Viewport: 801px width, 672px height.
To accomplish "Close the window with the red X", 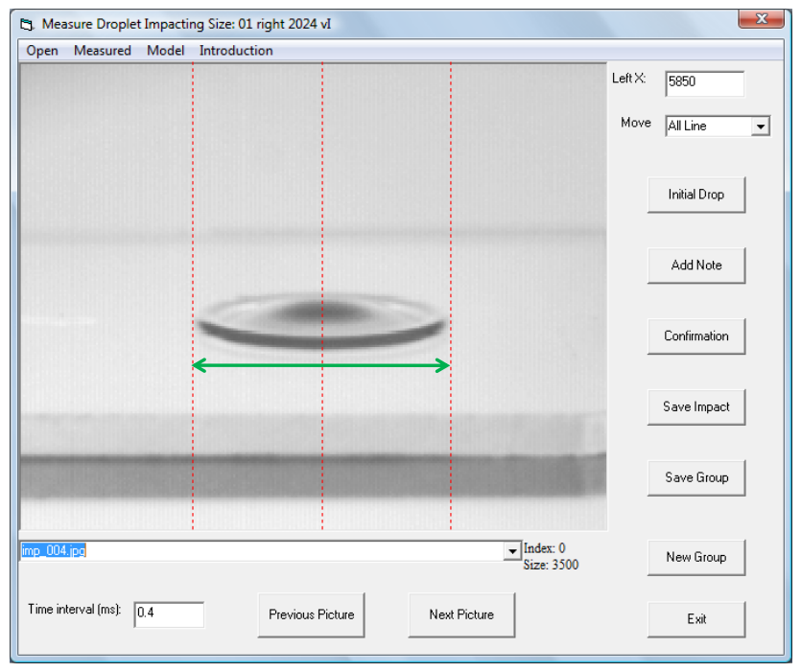I will pyautogui.click(x=763, y=20).
